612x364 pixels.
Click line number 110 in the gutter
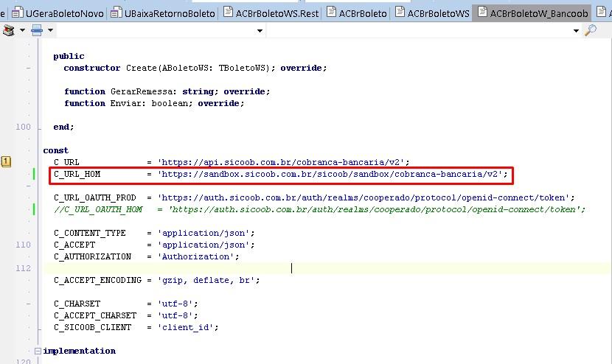[23, 245]
